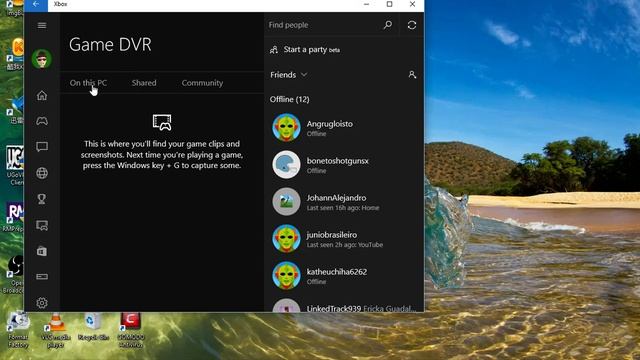640x360 pixels.
Task: Open the globe Activity icon in sidebar
Action: click(x=42, y=173)
